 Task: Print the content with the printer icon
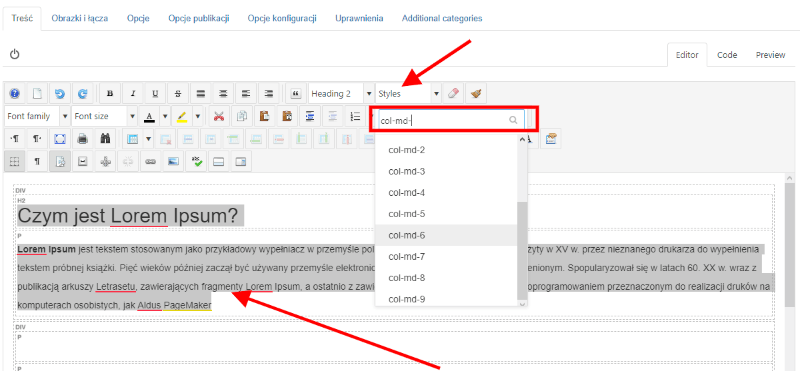coord(82,139)
